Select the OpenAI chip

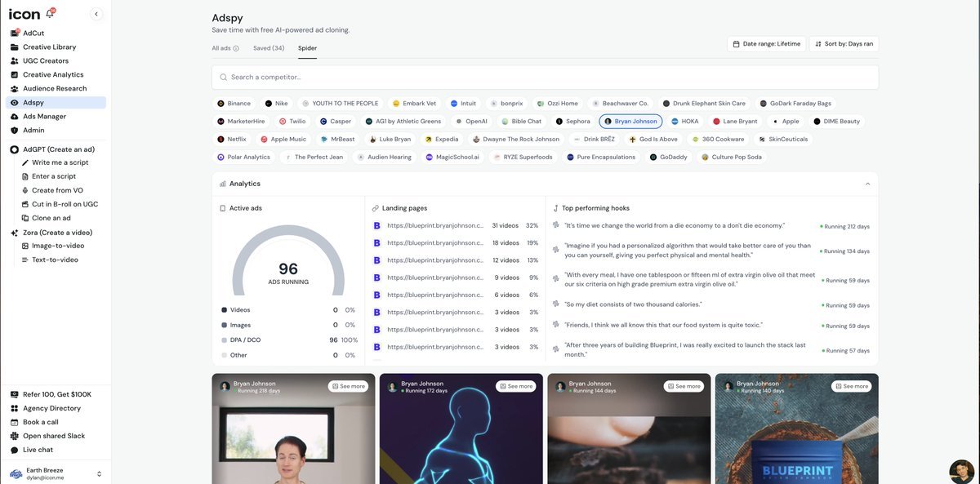[471, 122]
